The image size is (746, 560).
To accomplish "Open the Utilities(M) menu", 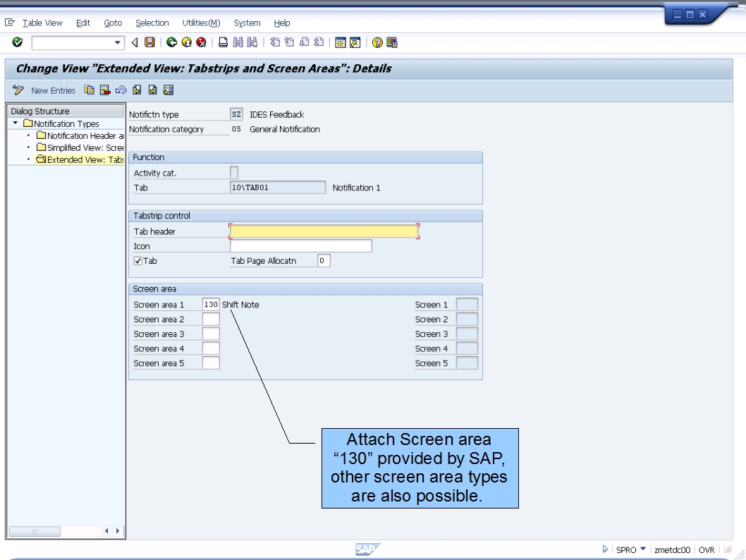I will tap(201, 23).
